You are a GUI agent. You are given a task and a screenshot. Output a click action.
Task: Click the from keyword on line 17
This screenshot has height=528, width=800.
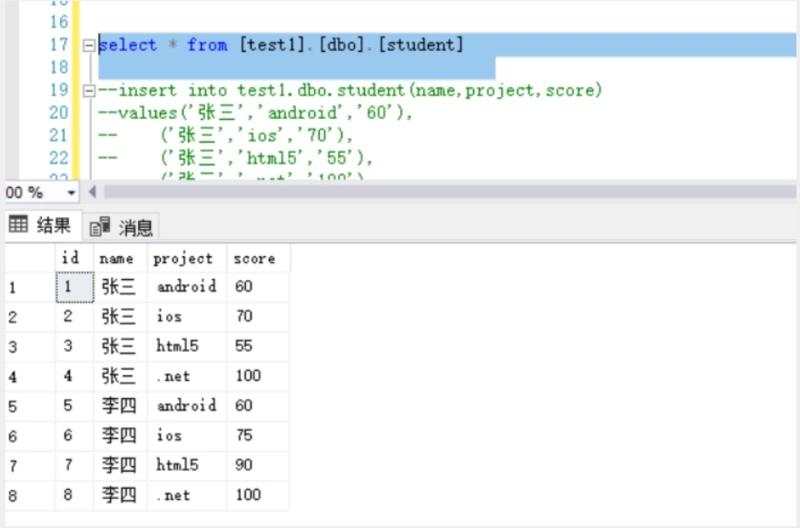click(207, 45)
